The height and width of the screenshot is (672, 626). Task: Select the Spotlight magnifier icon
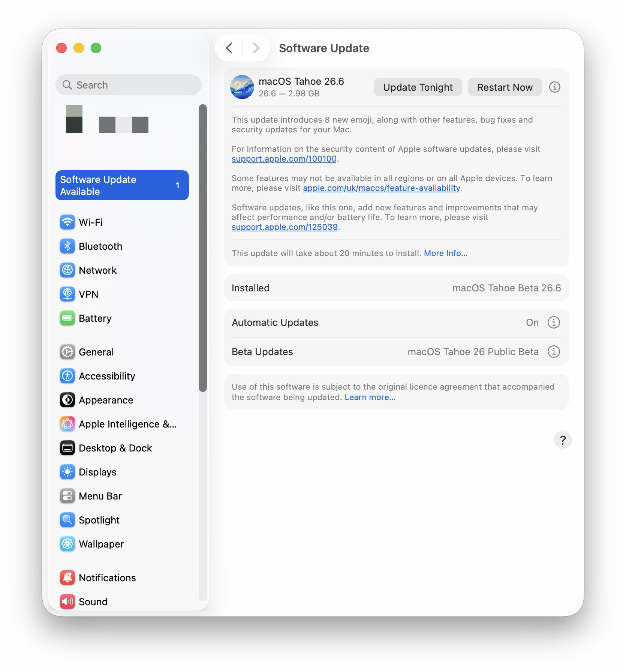67,520
